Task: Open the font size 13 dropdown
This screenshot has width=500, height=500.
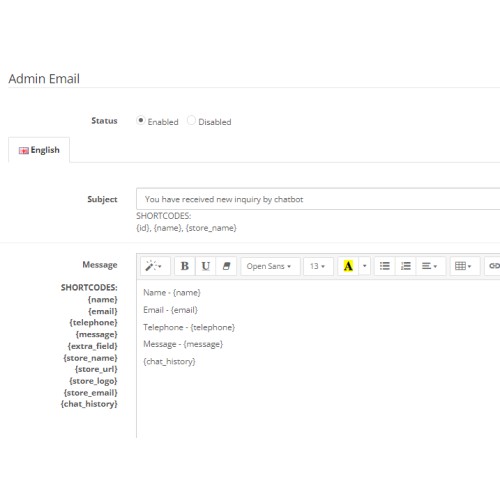Action: (x=318, y=266)
